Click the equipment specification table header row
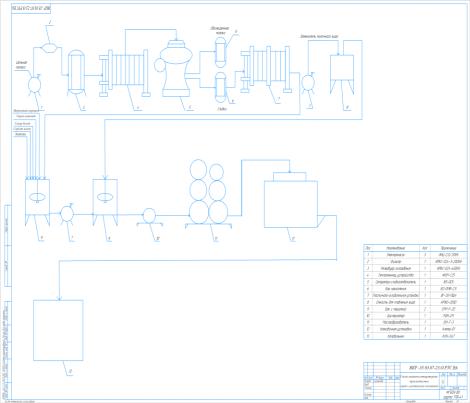 pos(415,248)
